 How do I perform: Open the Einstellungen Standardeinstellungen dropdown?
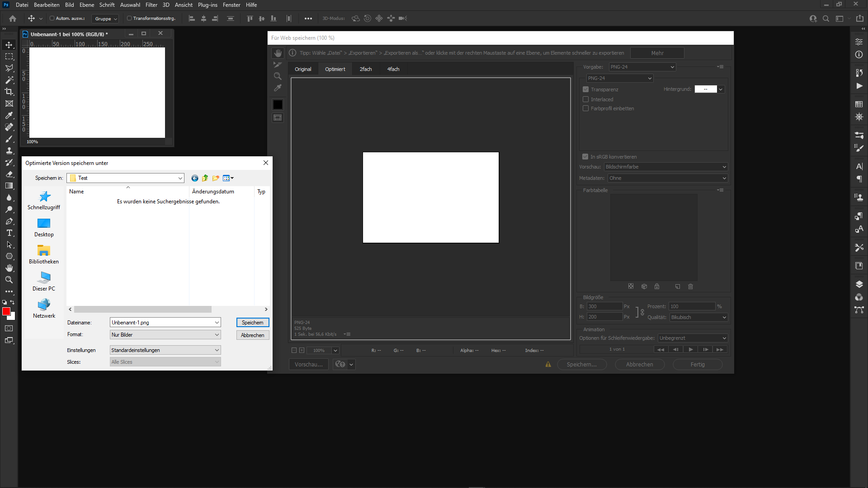coord(165,350)
